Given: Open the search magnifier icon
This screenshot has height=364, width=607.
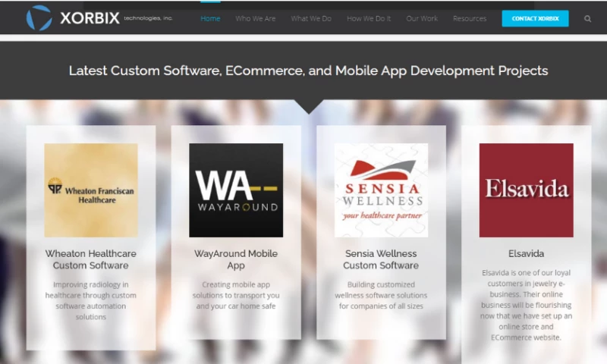Looking at the screenshot, I should point(588,19).
